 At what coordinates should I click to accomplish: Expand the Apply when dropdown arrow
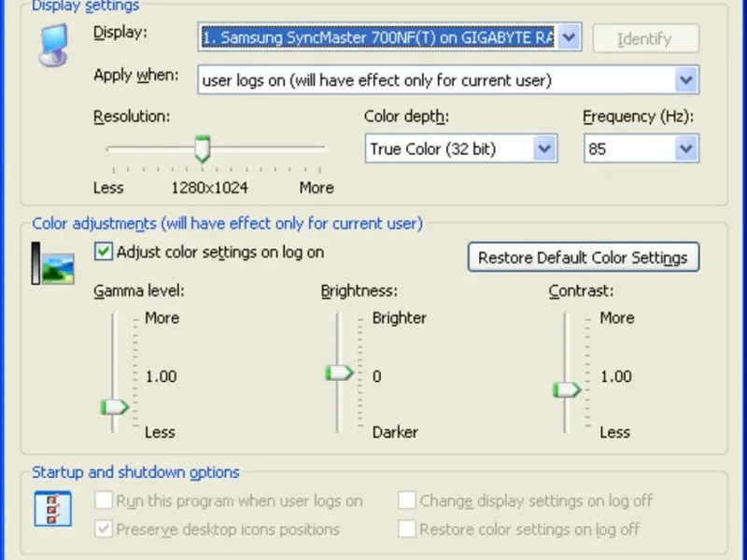(x=686, y=80)
